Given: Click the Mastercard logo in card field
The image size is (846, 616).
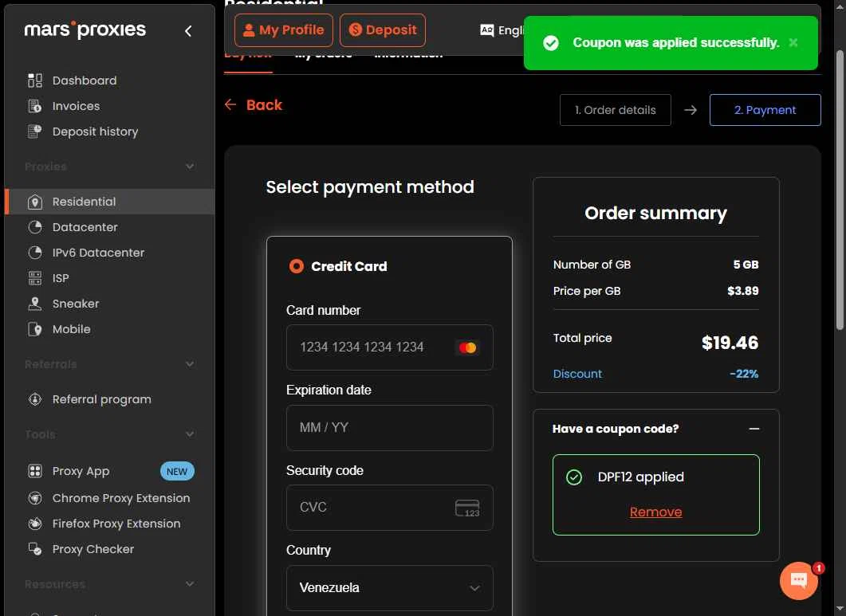Looking at the screenshot, I should [468, 348].
